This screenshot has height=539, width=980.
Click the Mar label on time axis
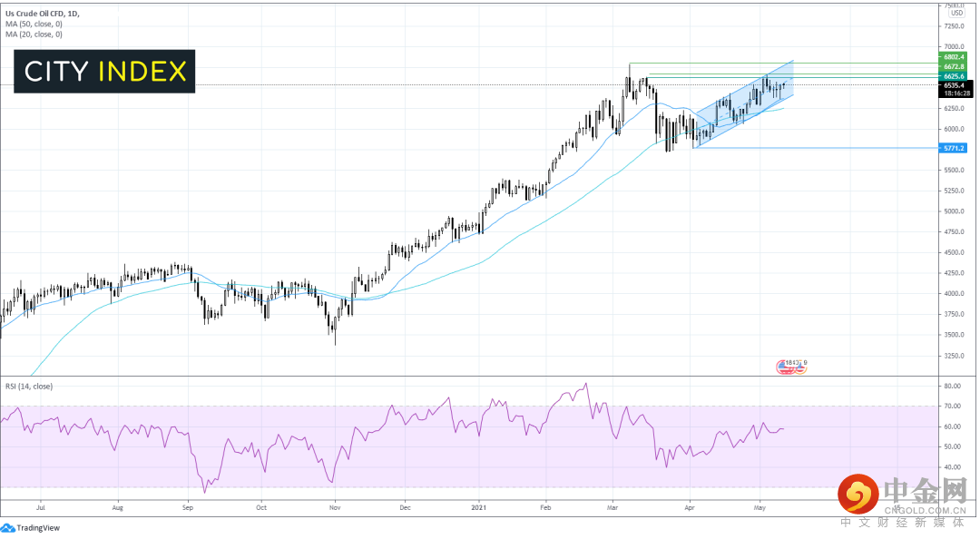tap(612, 508)
